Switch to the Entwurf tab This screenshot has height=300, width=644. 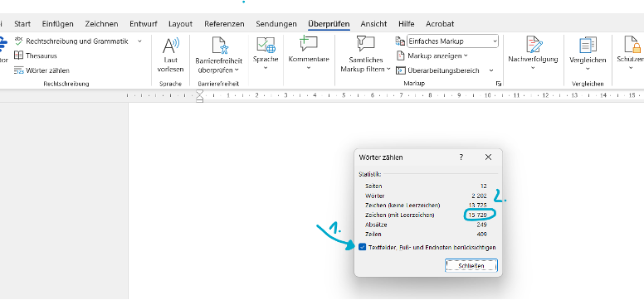click(143, 24)
